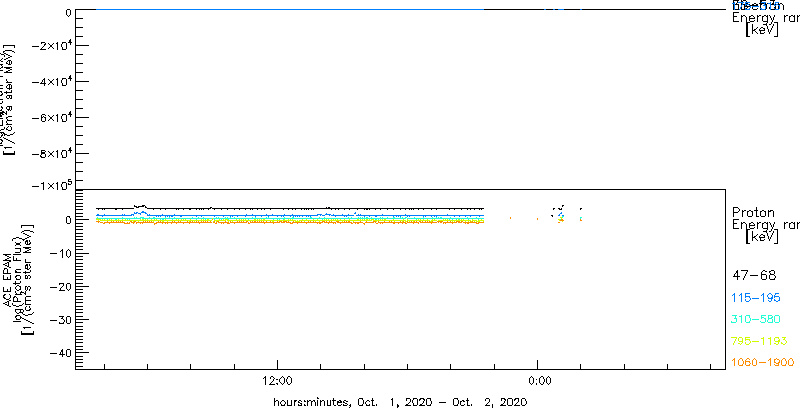Click the -1×10^5 tick label on upper plot

51,185
